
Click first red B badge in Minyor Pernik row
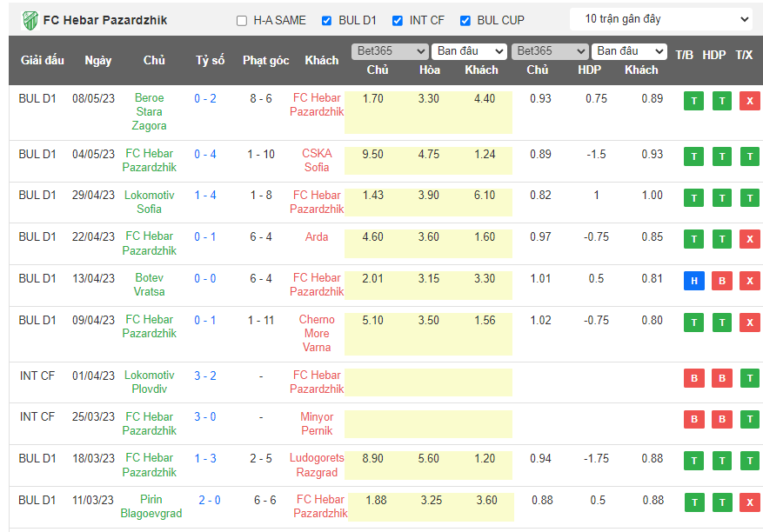(x=693, y=419)
